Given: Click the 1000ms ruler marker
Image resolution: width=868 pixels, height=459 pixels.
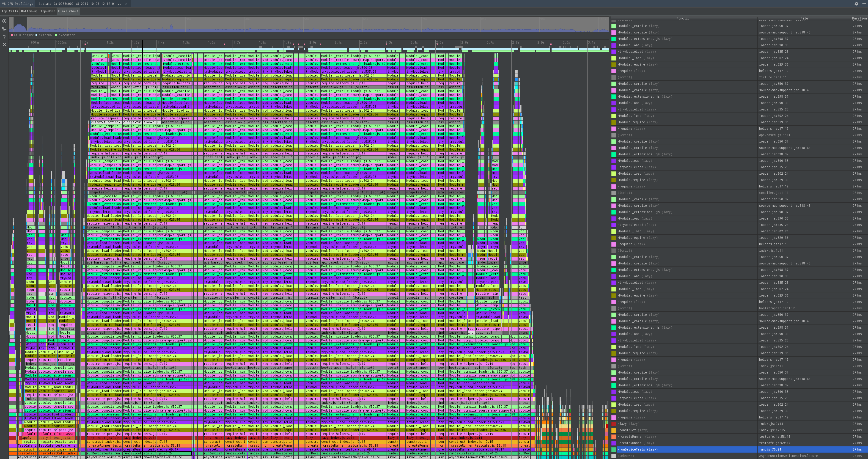Looking at the screenshot, I should point(61,42).
